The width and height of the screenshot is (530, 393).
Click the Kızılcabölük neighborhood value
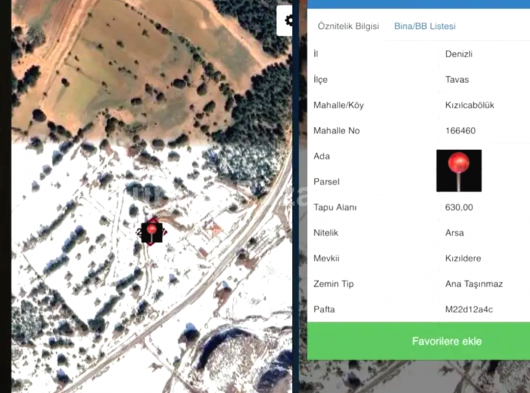point(469,105)
